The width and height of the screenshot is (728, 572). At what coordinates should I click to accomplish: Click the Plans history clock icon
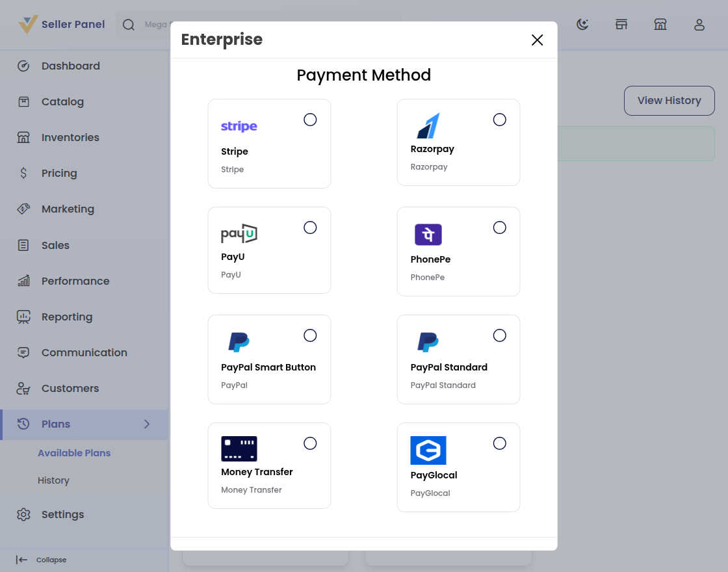click(x=23, y=424)
